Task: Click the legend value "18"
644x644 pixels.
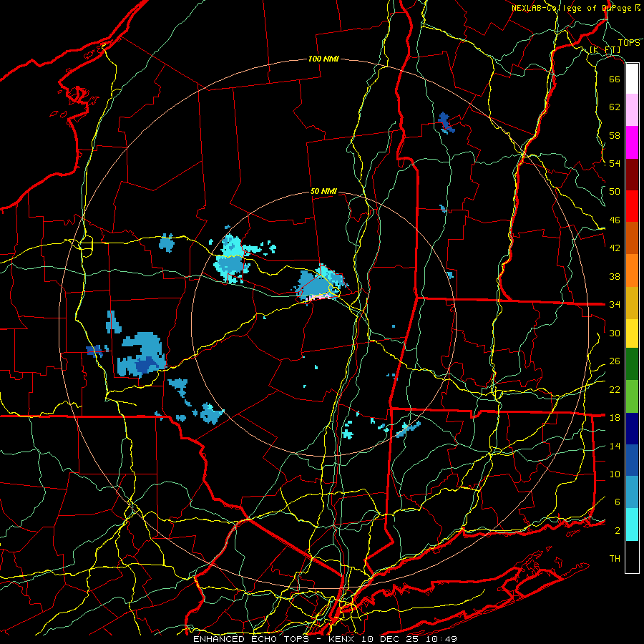Action: click(x=615, y=418)
